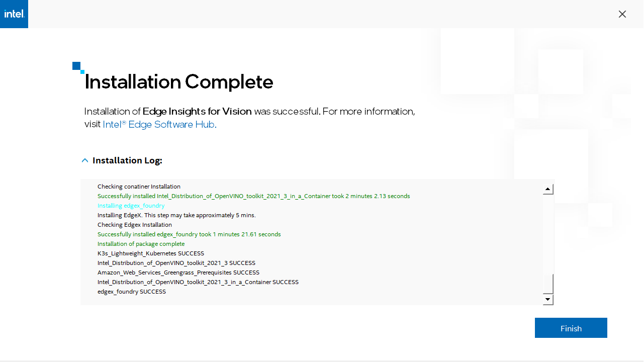Screen dimensions: 644x362
Task: Select the 'K3s_Lightweight_Kubernetes SUCCESS' log line
Action: click(x=151, y=253)
